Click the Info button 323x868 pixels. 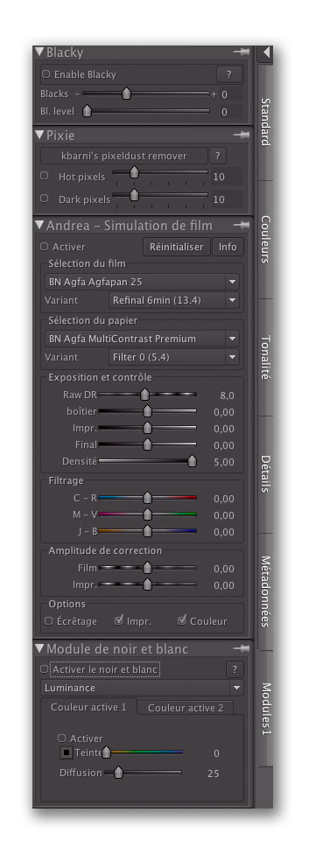pos(228,247)
